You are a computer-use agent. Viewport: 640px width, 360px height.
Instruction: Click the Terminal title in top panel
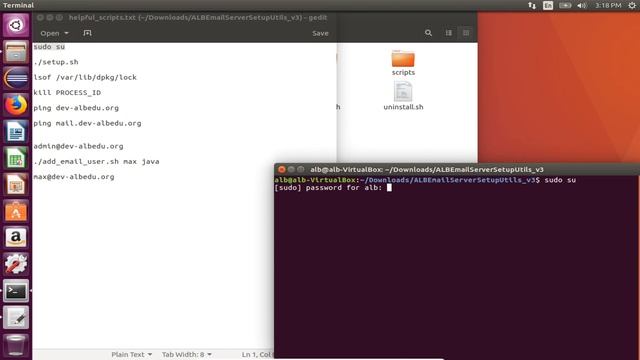(x=18, y=5)
